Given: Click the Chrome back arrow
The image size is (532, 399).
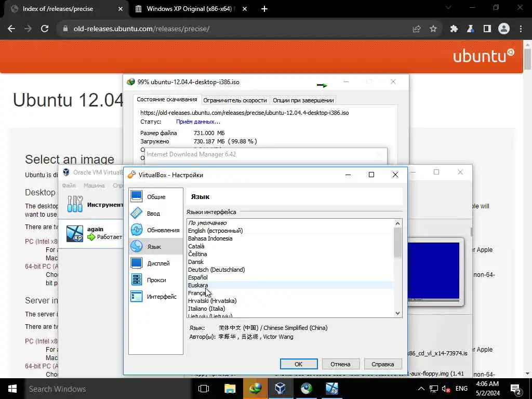Looking at the screenshot, I should [x=11, y=29].
